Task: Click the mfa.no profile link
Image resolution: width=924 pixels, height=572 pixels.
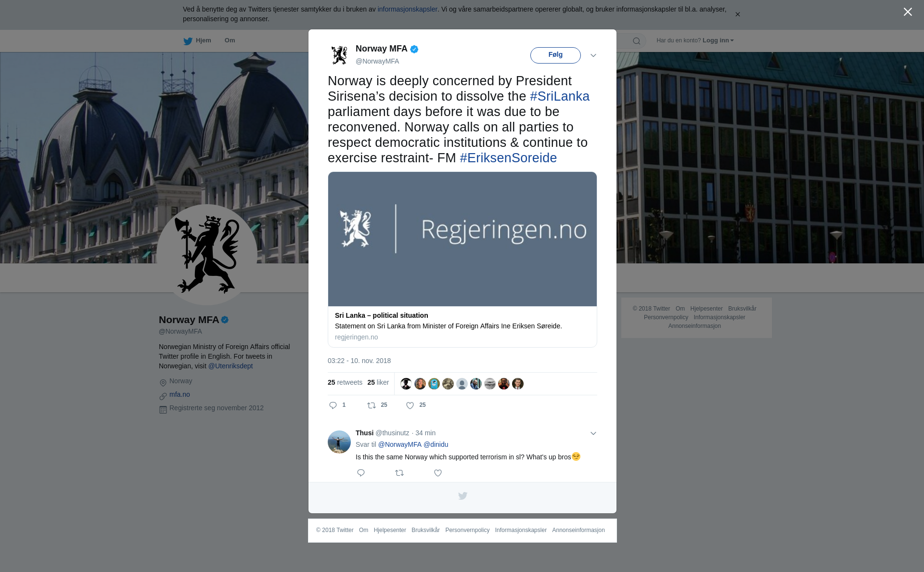Action: (x=180, y=394)
